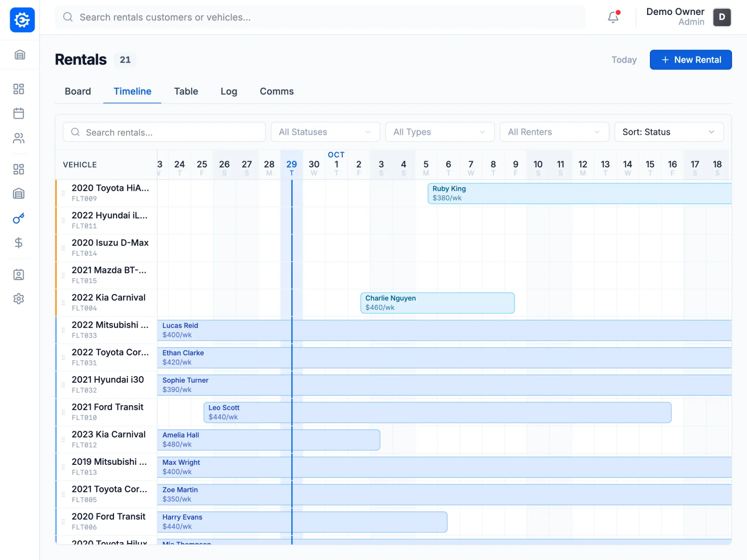747x560 pixels.
Task: Select day 29 in the timeline header
Action: (291, 165)
